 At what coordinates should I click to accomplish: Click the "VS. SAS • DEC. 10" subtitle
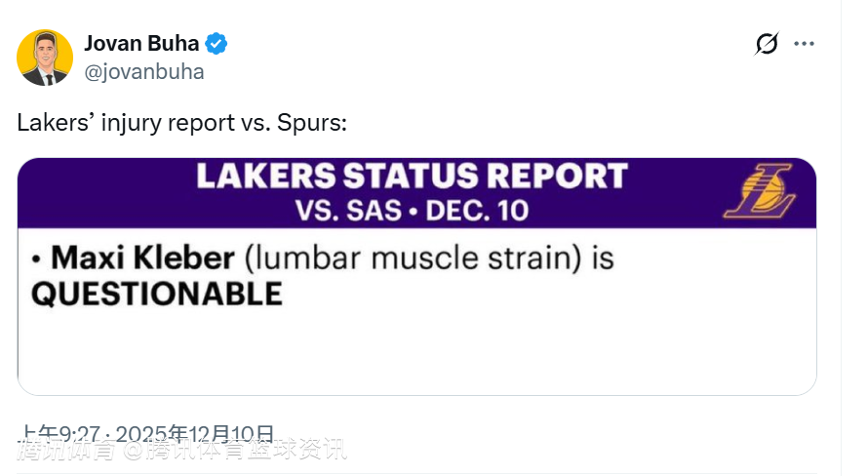tap(411, 210)
